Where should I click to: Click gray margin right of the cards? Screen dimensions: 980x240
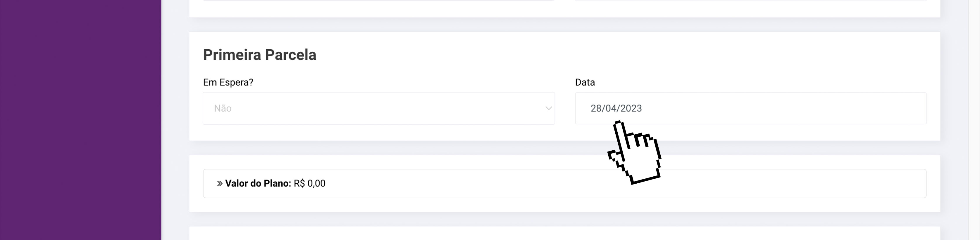pos(954,120)
